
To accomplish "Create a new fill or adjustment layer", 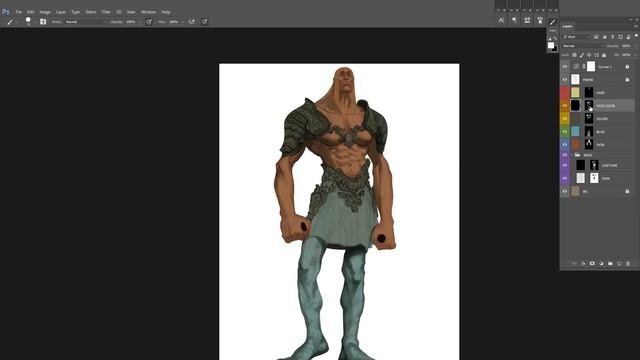I will tap(601, 264).
